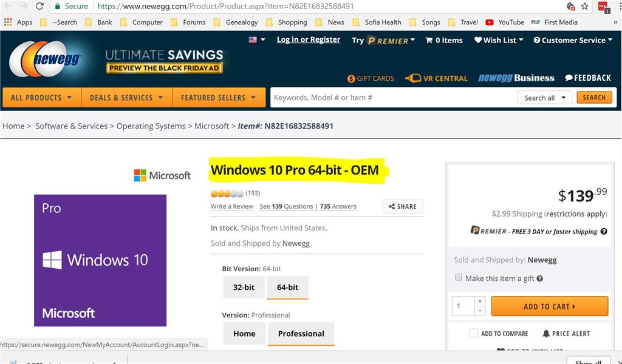Click the Premier shipping help icon

[604, 231]
